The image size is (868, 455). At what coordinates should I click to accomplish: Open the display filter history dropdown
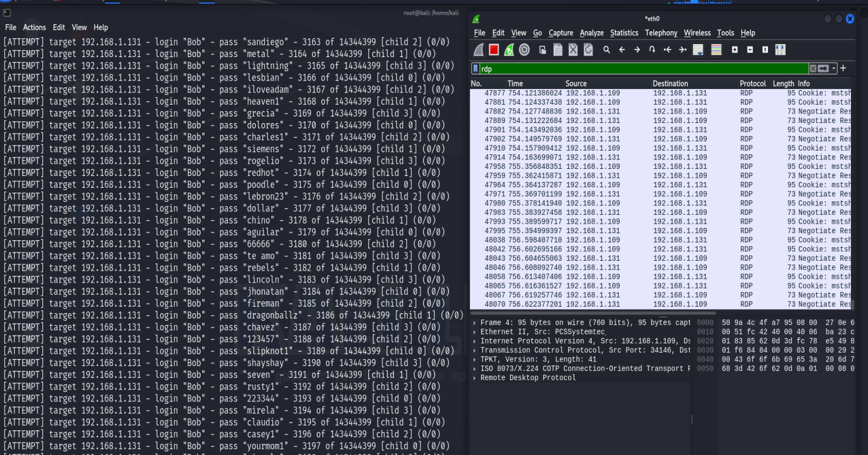pos(834,69)
